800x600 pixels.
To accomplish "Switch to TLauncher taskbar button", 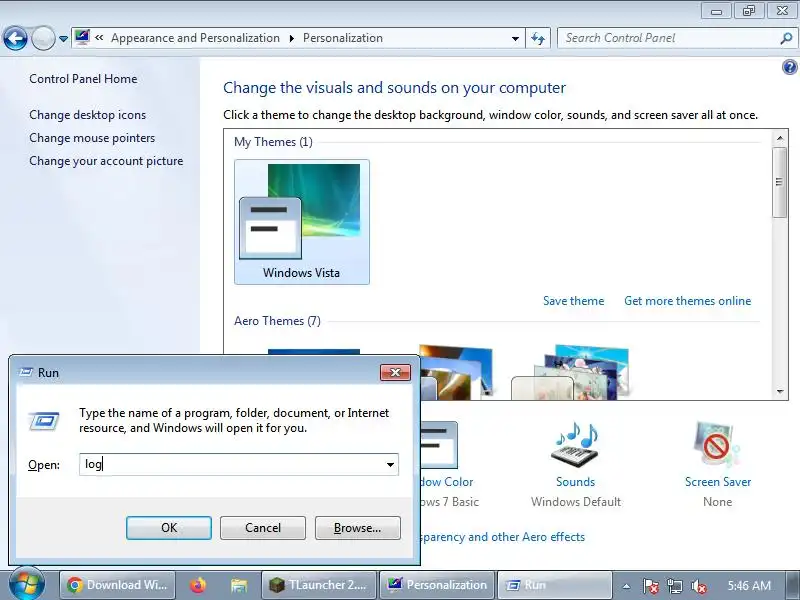I will click(319, 585).
